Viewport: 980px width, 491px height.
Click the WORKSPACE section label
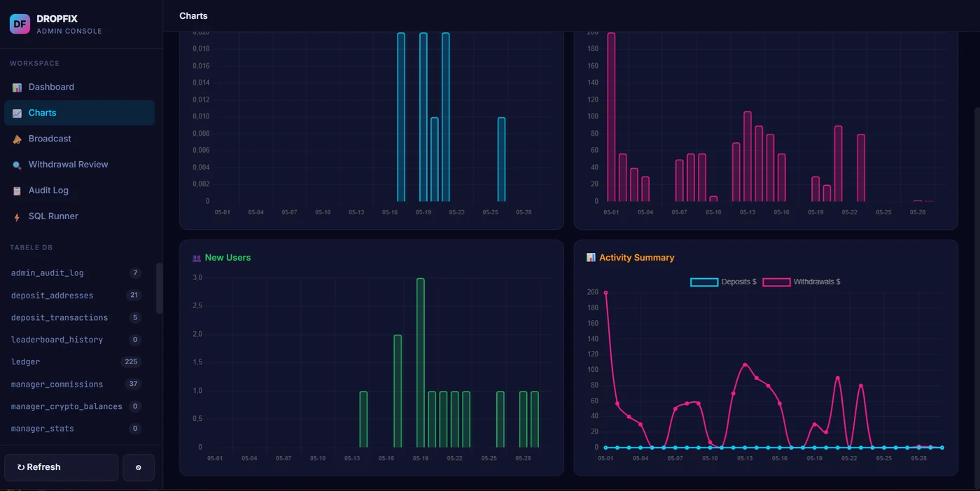coord(34,64)
